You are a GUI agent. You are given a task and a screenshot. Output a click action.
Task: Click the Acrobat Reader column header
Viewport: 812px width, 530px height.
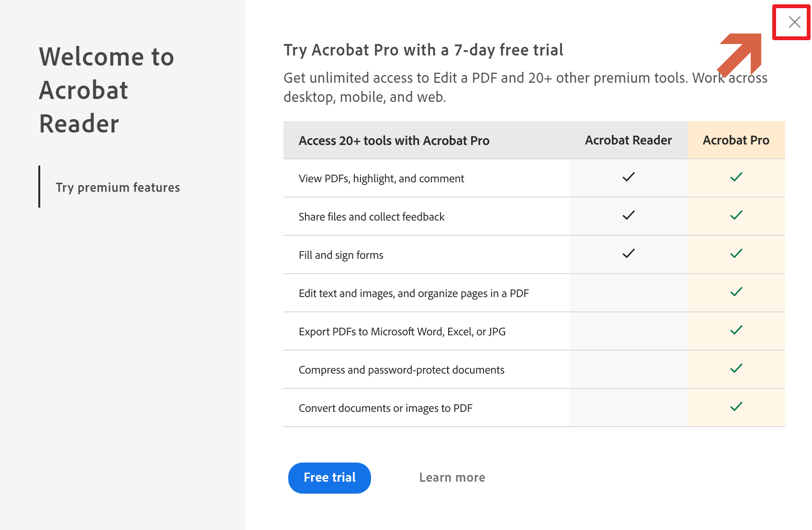point(628,140)
